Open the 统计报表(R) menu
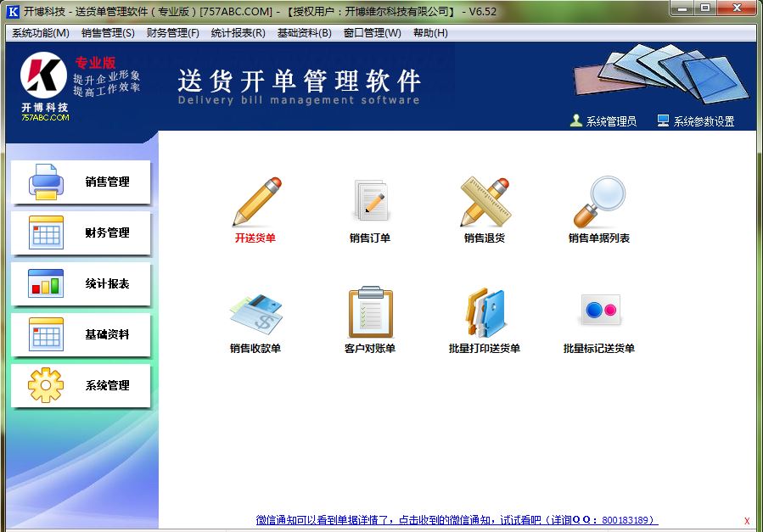Viewport: 763px width, 532px height. 238,33
